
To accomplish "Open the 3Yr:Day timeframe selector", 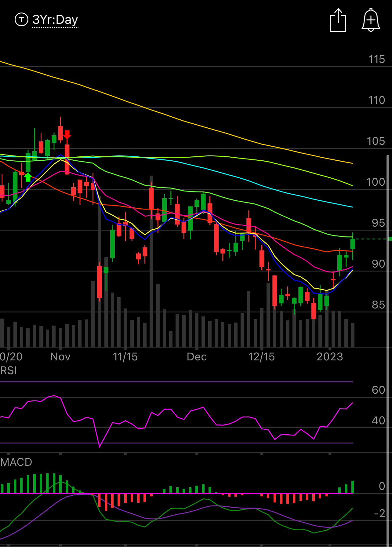I will [x=55, y=20].
